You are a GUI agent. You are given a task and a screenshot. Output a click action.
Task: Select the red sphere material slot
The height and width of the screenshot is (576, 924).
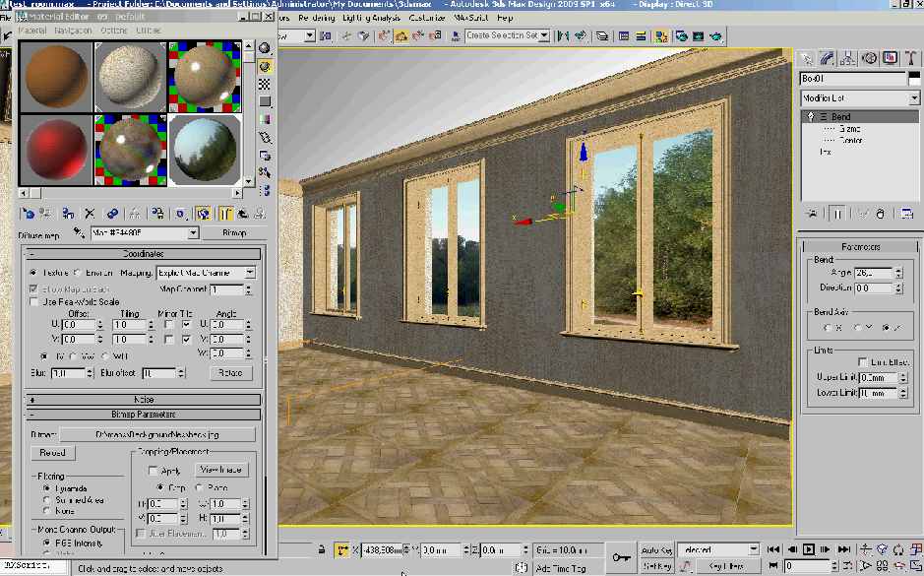56,150
